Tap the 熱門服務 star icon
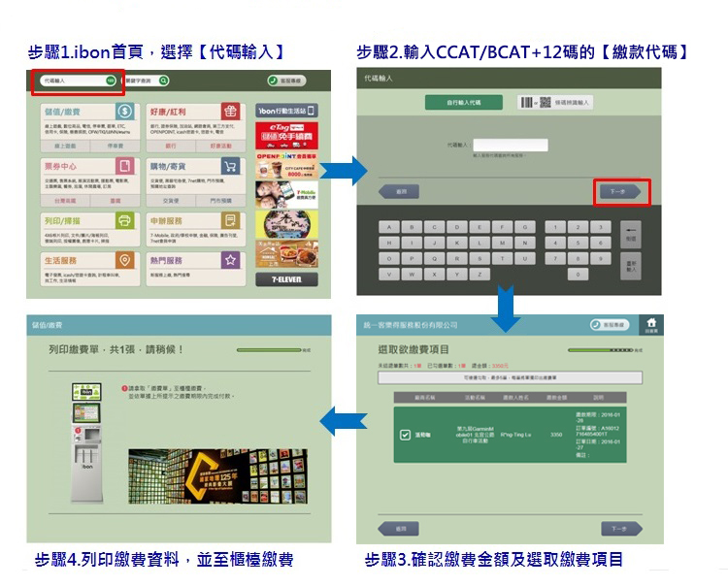This screenshot has height=587, width=728. point(230,260)
